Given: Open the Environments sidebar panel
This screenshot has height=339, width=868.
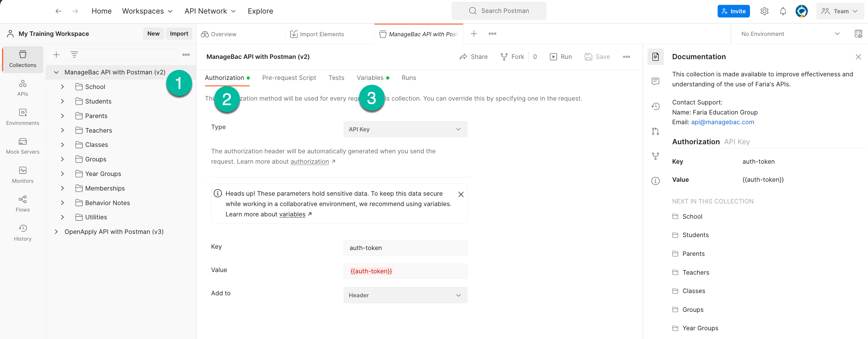Looking at the screenshot, I should point(23,117).
